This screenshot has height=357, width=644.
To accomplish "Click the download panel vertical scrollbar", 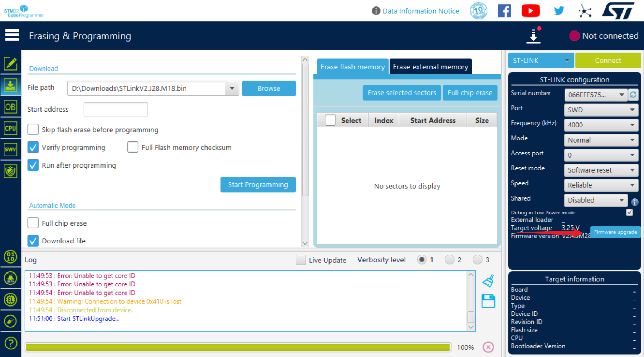I will [x=305, y=131].
